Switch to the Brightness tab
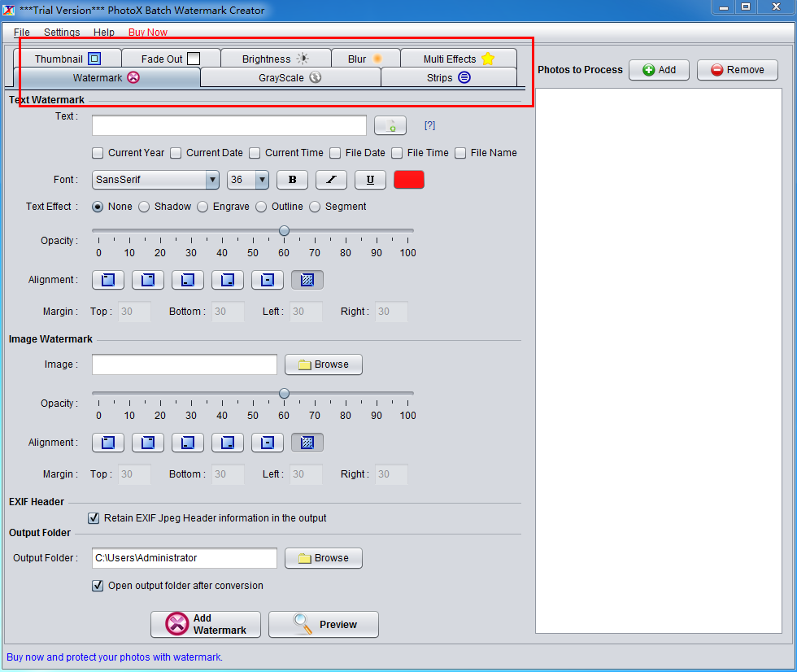Screen dimensions: 797x672 coord(276,59)
